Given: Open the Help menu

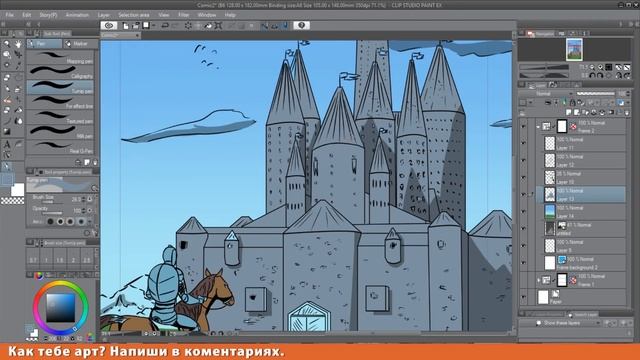Looking at the screenshot, I should 230,15.
